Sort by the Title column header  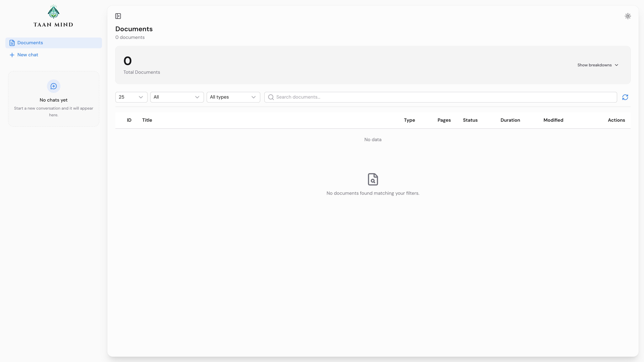[x=147, y=120]
